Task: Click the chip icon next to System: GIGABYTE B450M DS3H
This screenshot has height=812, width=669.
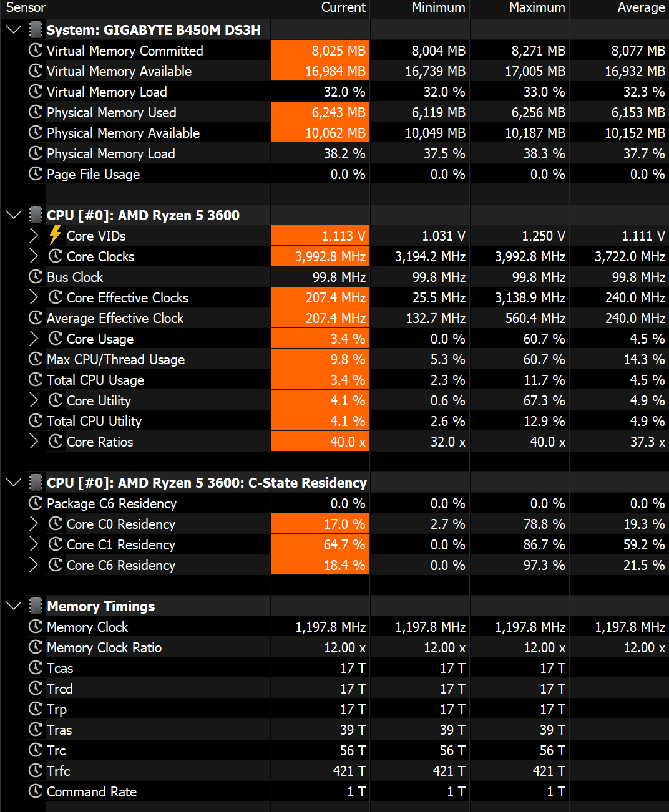Action: [36, 30]
